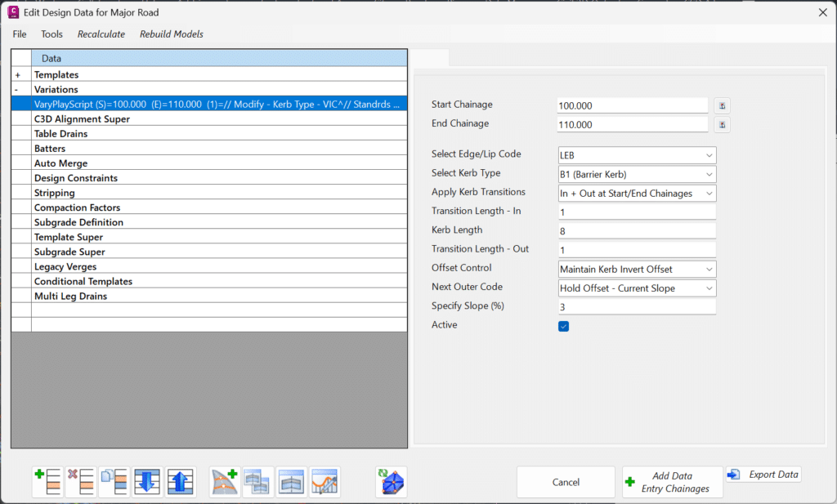Pick Start Chainage from drawing button
The image size is (837, 504).
[x=722, y=105]
